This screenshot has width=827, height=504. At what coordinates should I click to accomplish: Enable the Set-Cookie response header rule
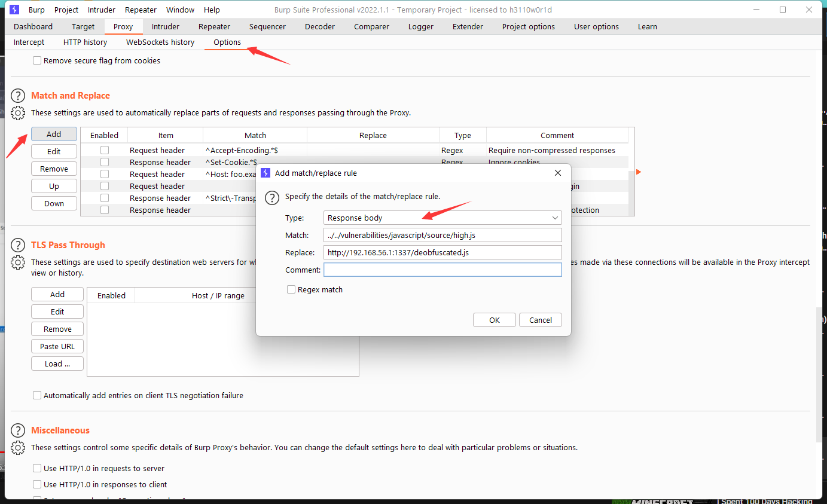105,162
